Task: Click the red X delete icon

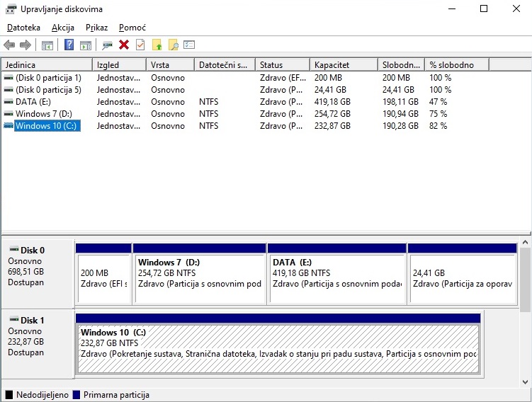Action: tap(124, 45)
